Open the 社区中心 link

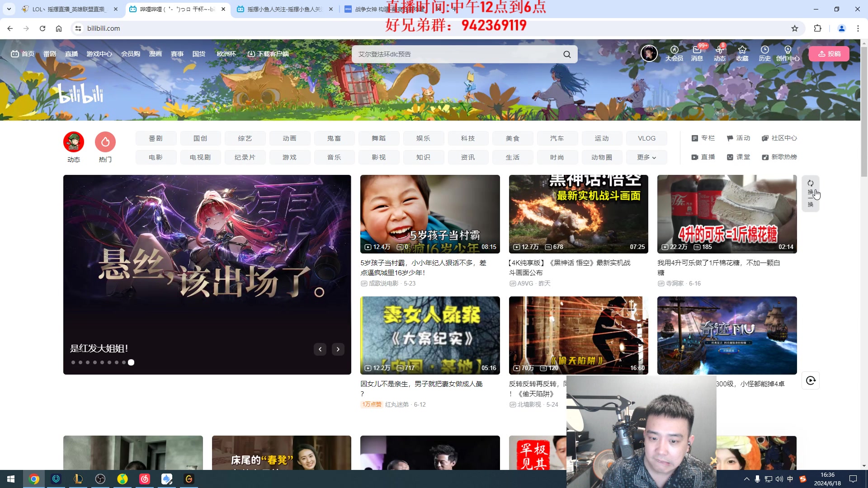click(779, 138)
